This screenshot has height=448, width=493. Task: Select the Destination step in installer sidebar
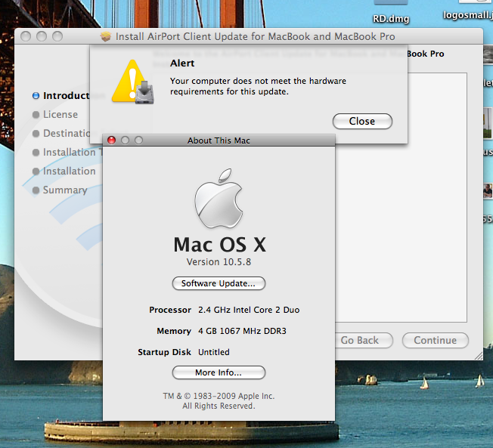click(62, 133)
